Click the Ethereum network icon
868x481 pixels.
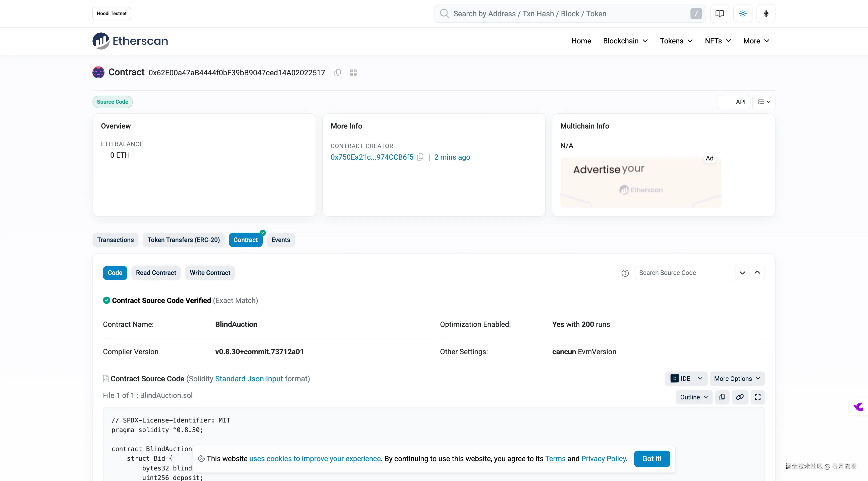(766, 14)
